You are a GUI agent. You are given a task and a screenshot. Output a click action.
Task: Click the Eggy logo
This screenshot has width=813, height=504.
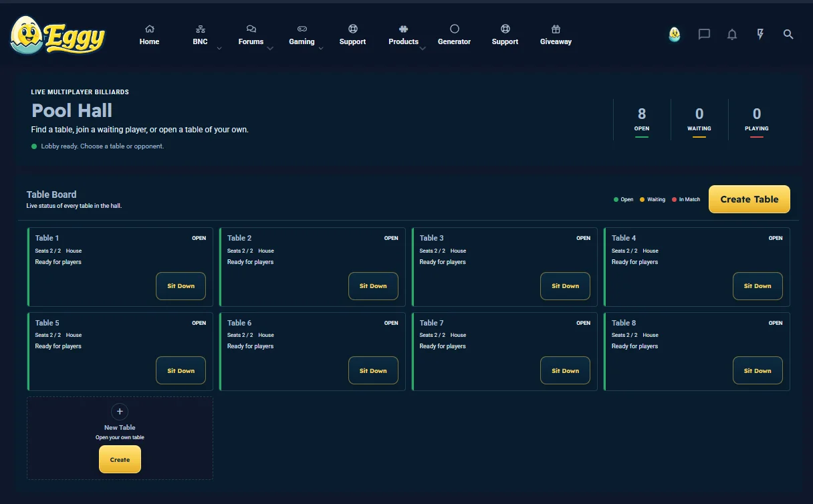pos(58,35)
